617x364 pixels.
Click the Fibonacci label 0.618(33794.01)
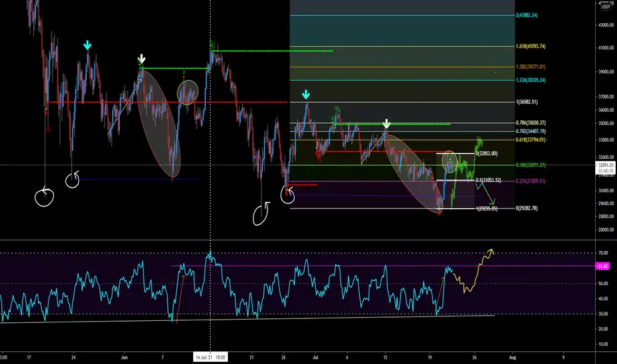[x=530, y=140]
